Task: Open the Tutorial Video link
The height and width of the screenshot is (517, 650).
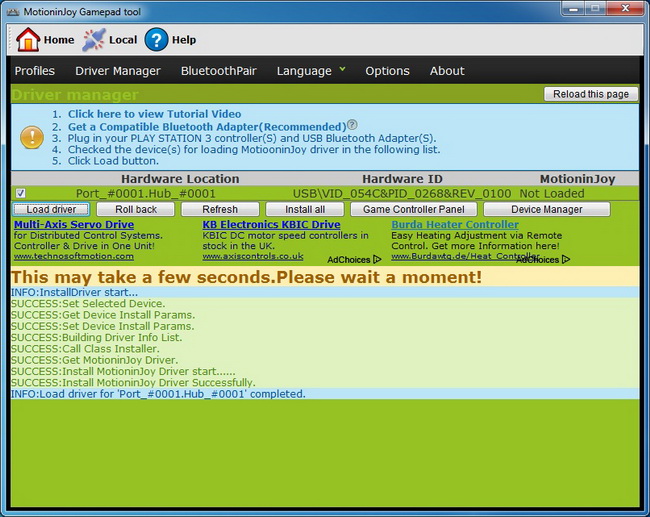Action: pos(154,114)
